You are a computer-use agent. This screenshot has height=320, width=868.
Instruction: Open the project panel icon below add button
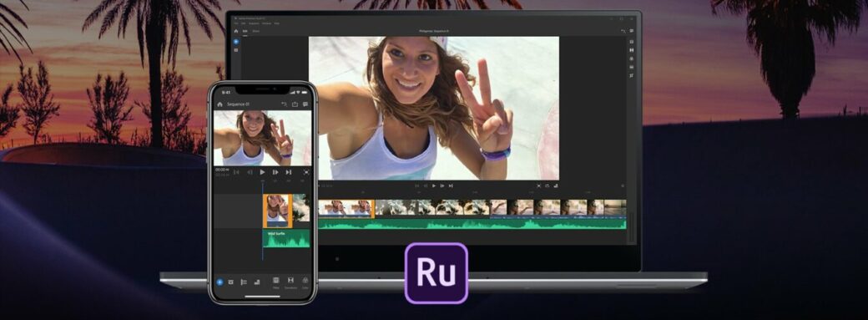(236, 50)
